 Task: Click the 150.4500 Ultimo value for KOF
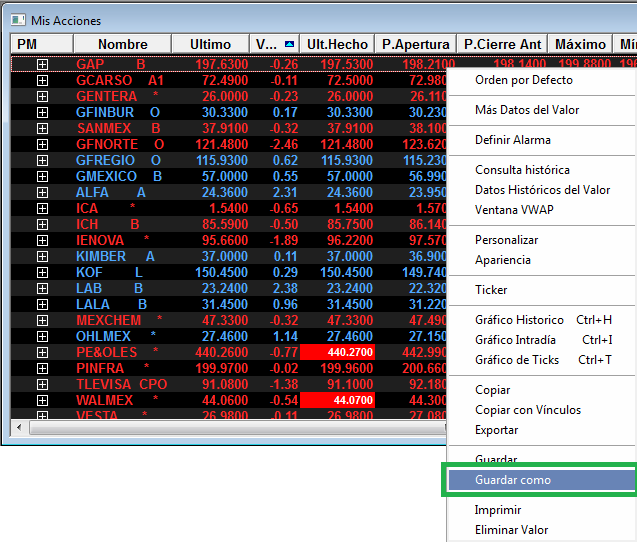221,272
